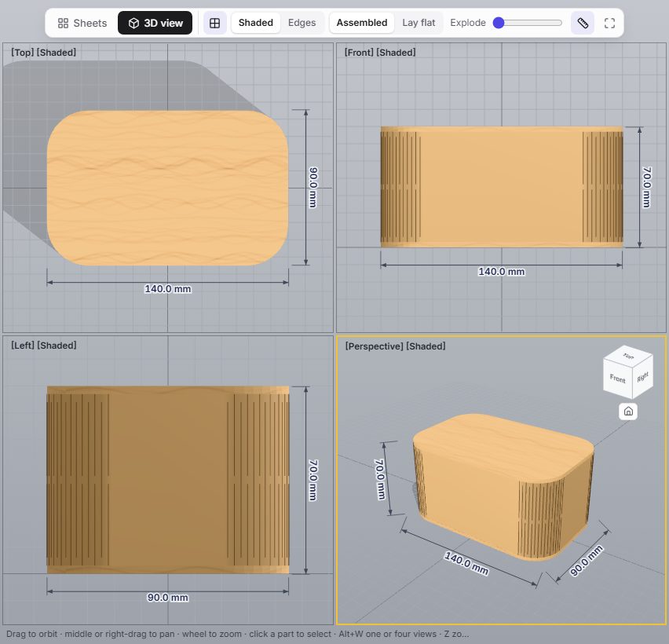Click the 90.0 mm dimension in Top view

(x=313, y=188)
